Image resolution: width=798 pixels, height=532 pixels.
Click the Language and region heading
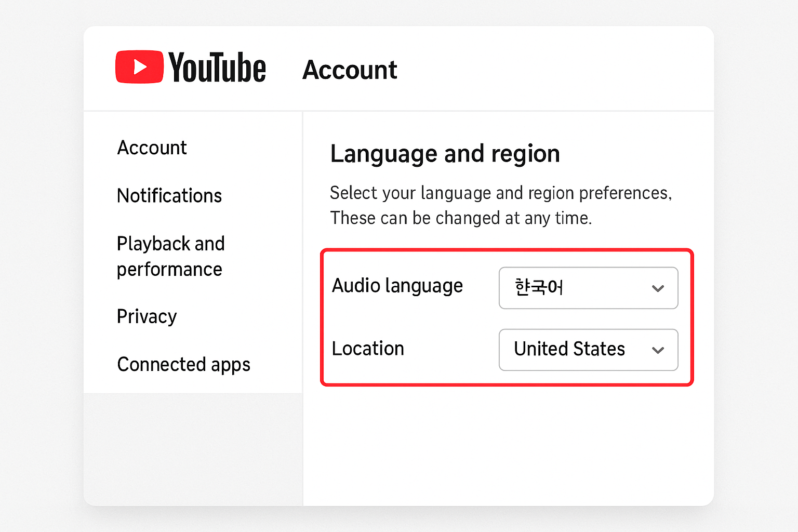tap(445, 154)
